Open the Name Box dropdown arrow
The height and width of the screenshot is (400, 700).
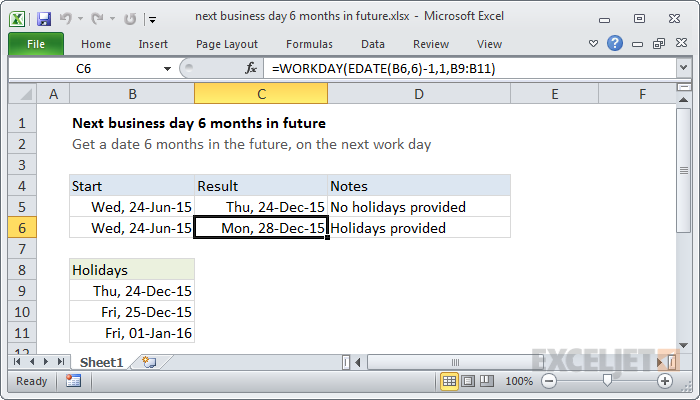pyautogui.click(x=167, y=68)
